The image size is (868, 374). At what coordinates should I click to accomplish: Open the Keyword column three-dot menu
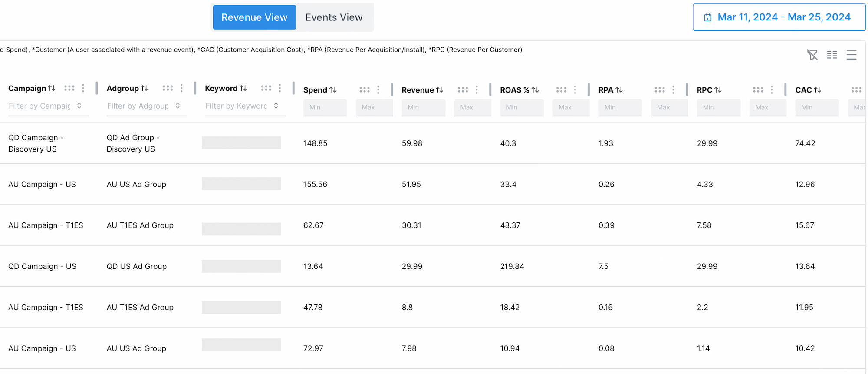click(x=280, y=88)
